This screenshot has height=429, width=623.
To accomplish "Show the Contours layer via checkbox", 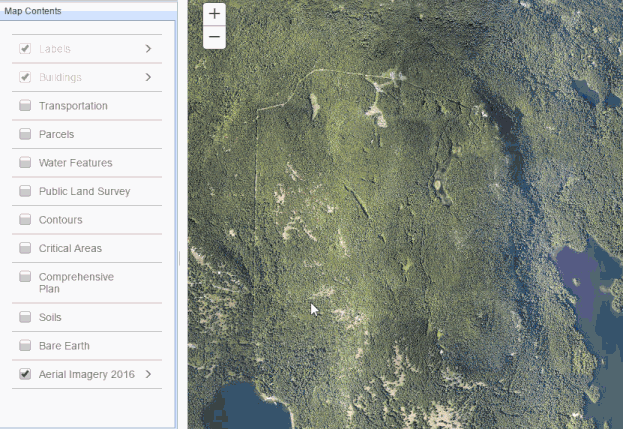I will (25, 220).
